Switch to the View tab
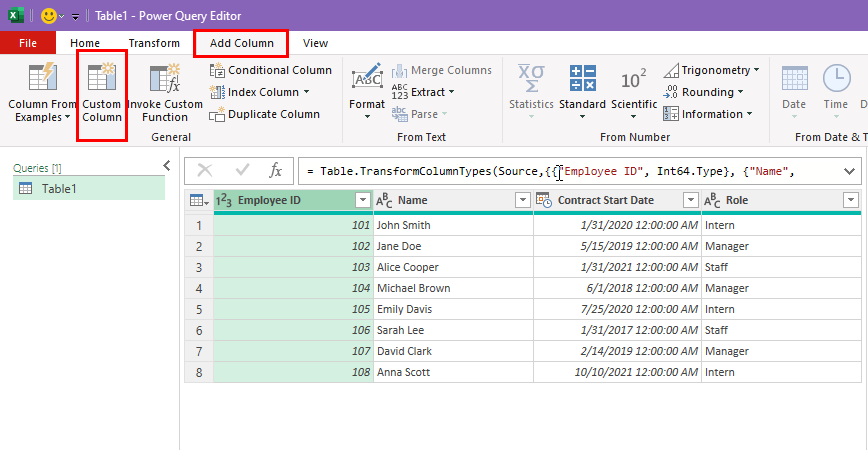Screen dimensions: 868x450 point(315,43)
